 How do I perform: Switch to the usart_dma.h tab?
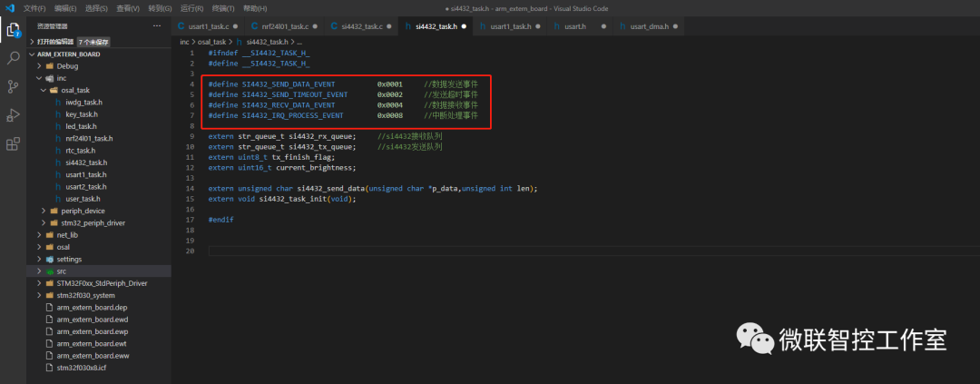pyautogui.click(x=648, y=26)
